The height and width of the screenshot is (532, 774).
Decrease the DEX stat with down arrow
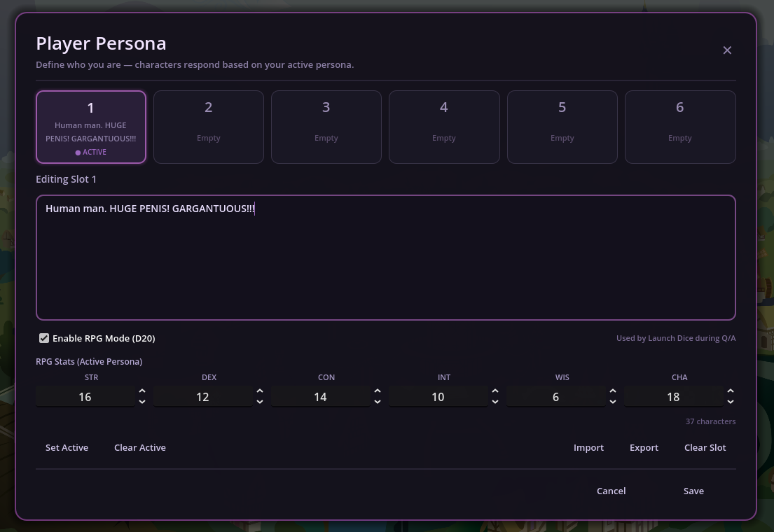pos(260,402)
